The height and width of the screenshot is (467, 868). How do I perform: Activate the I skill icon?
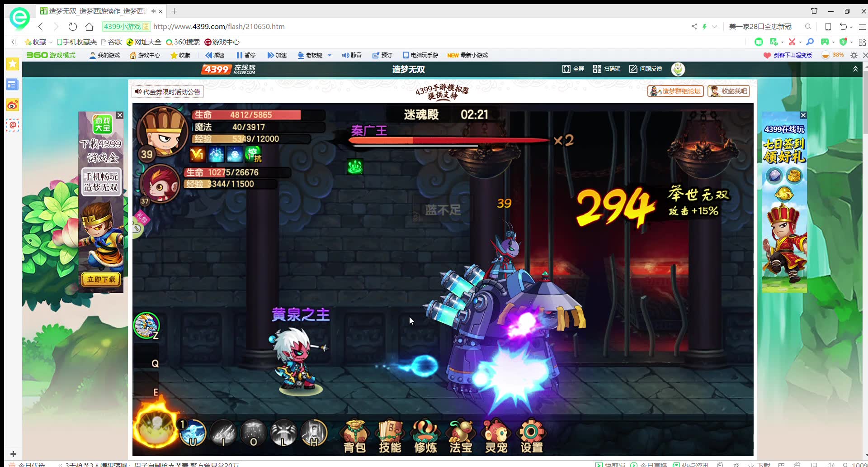pos(223,433)
